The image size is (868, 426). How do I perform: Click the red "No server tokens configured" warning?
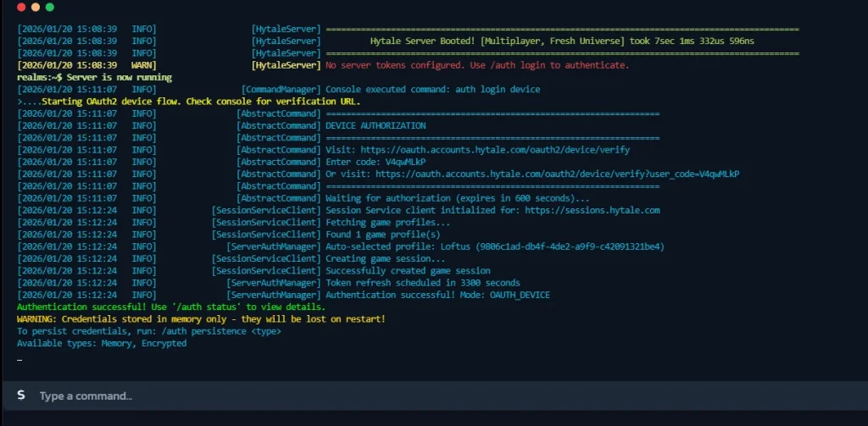tap(477, 65)
